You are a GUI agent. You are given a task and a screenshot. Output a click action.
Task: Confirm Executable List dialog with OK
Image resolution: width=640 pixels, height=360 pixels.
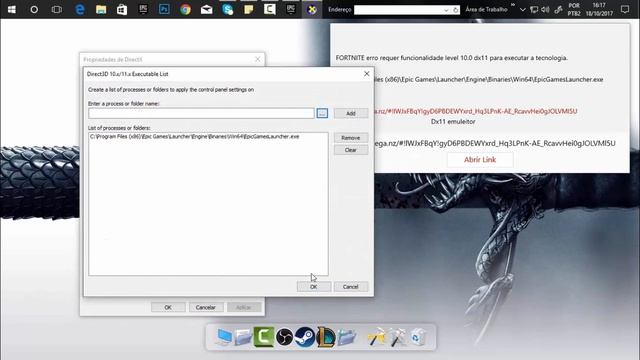(x=313, y=287)
